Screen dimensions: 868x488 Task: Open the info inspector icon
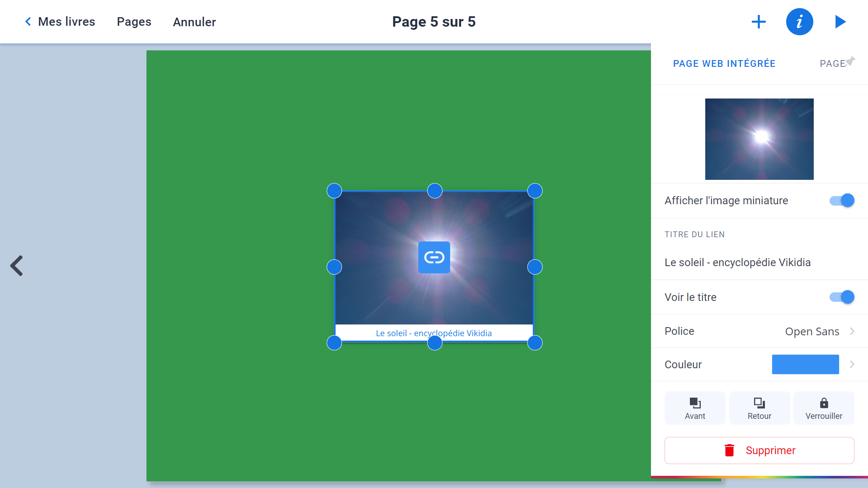click(x=799, y=22)
